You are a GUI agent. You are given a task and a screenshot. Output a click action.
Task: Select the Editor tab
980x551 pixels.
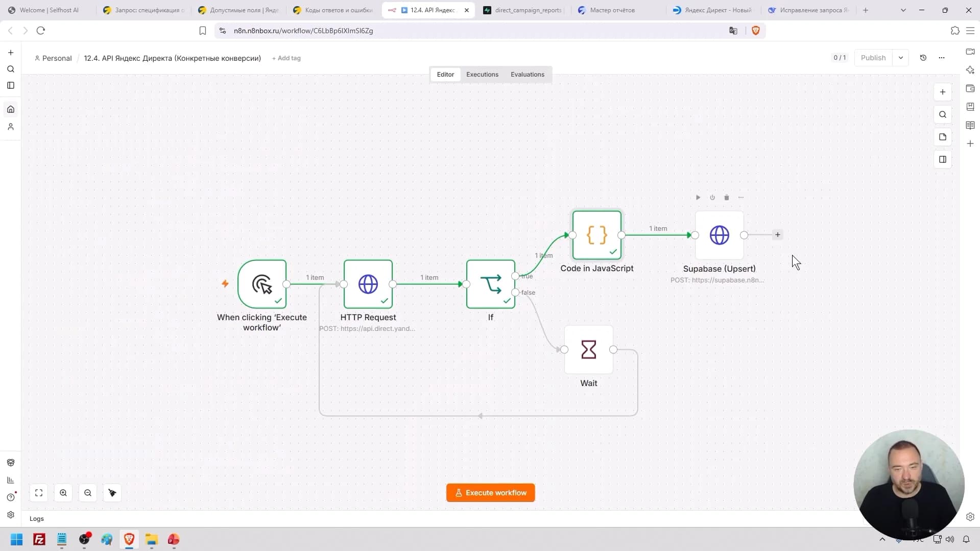[445, 75]
